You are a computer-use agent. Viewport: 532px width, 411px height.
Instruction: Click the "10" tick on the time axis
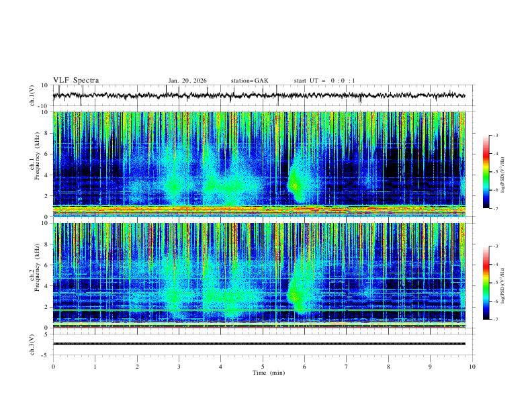472,367
